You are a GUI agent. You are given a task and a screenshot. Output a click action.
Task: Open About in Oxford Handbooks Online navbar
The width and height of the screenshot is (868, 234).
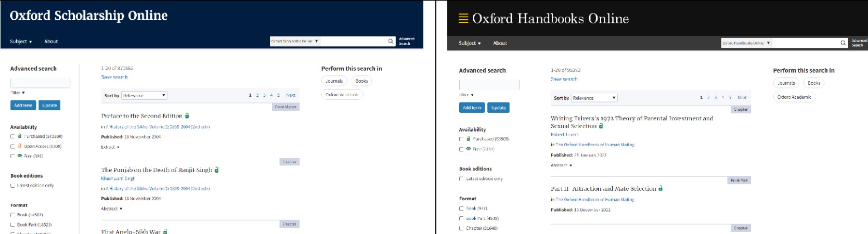click(500, 43)
